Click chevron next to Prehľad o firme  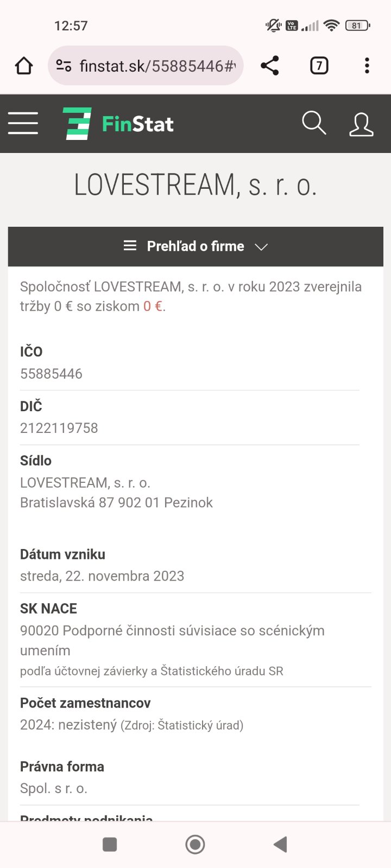(x=262, y=247)
